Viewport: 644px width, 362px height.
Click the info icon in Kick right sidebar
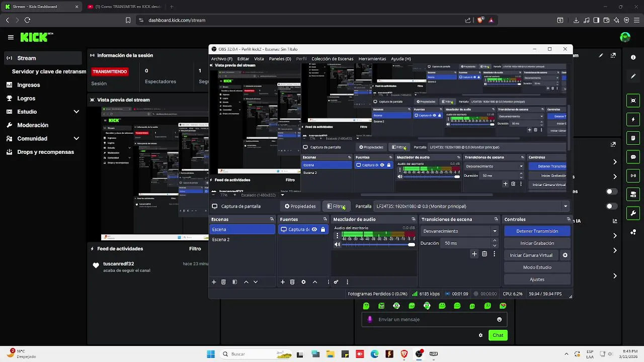[633, 57]
